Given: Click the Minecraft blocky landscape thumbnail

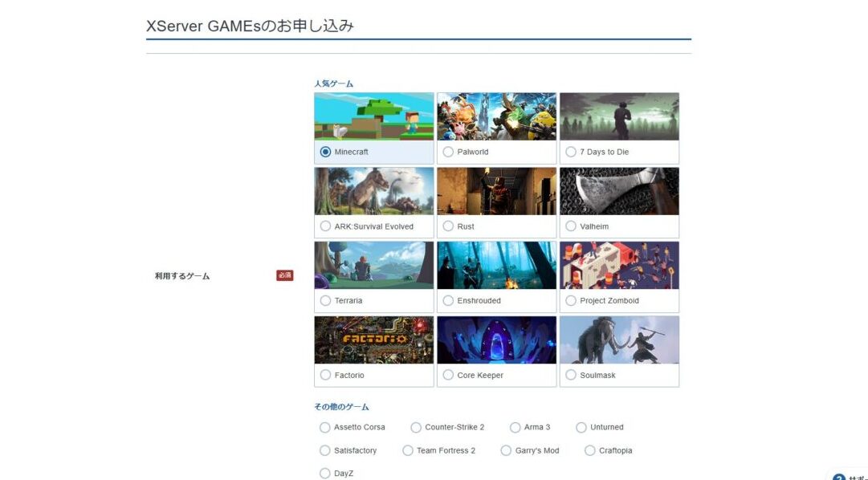Looking at the screenshot, I should 374,116.
